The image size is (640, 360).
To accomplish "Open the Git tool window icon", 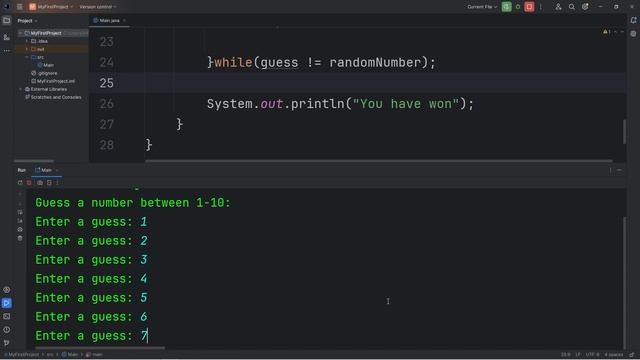I will point(7,342).
